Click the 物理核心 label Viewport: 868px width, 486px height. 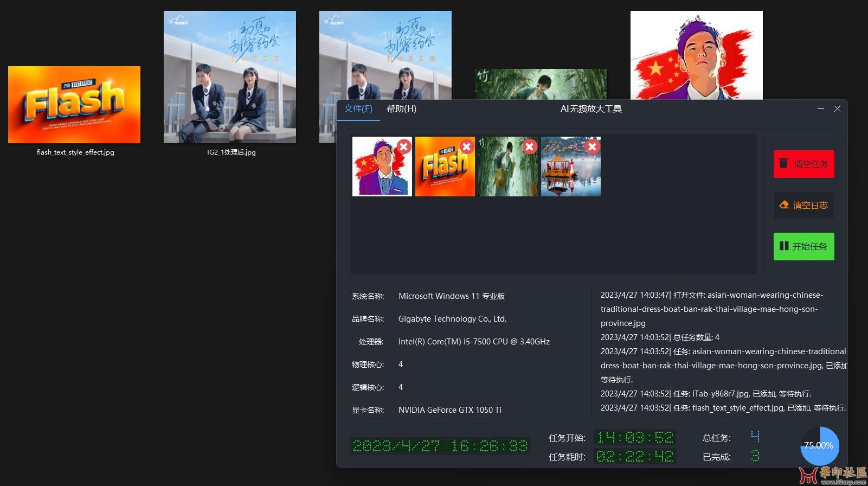[368, 364]
